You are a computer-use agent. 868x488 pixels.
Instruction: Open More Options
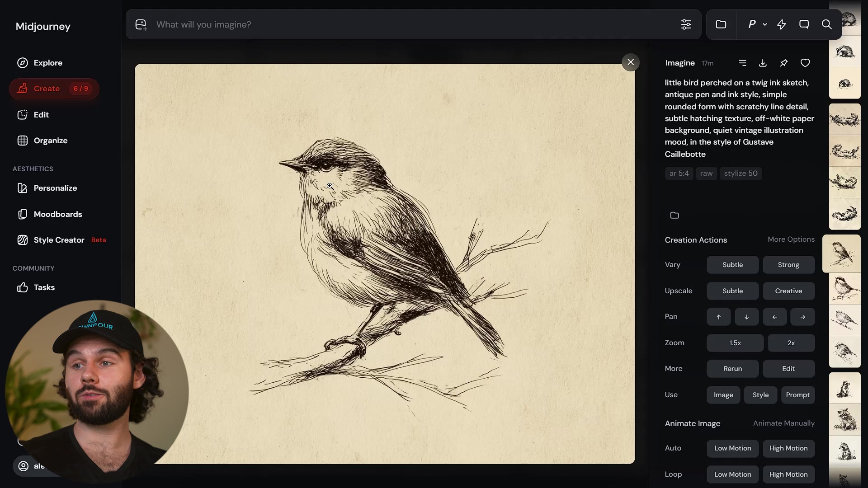pyautogui.click(x=791, y=239)
